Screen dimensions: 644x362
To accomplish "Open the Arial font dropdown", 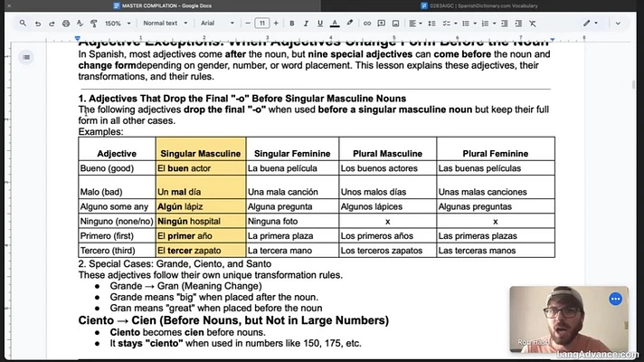I will 217,24.
